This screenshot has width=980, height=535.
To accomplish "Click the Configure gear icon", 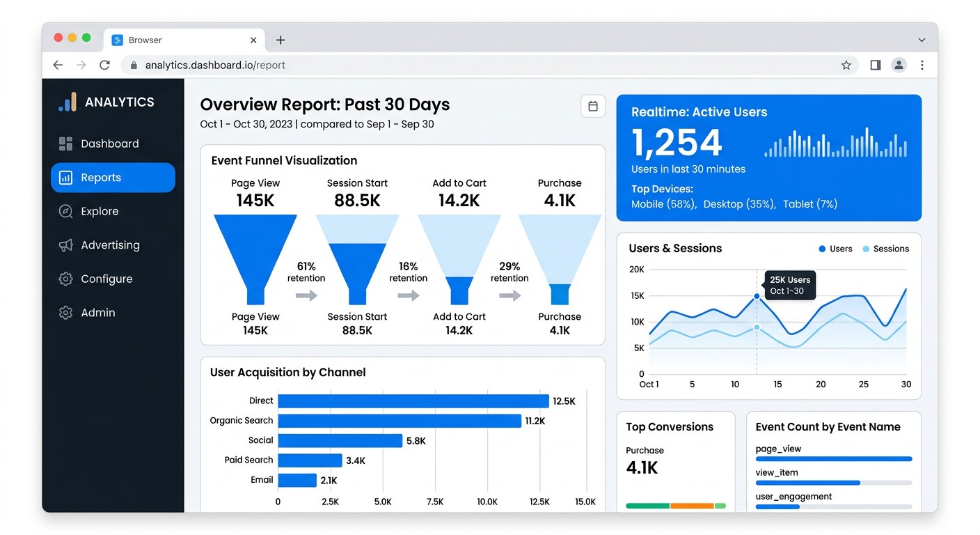I will (x=65, y=279).
